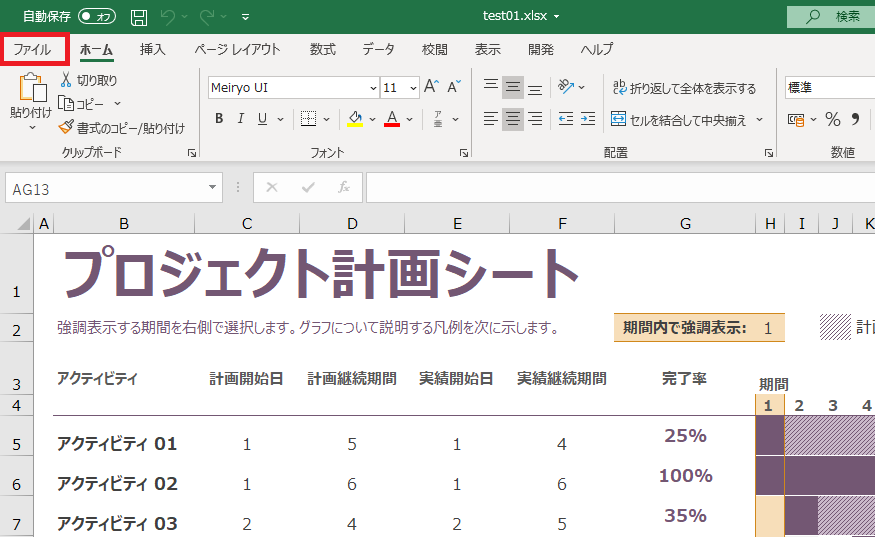The height and width of the screenshot is (537, 875).
Task: Select the 期間内で強調表示 value cell
Action: (x=768, y=328)
